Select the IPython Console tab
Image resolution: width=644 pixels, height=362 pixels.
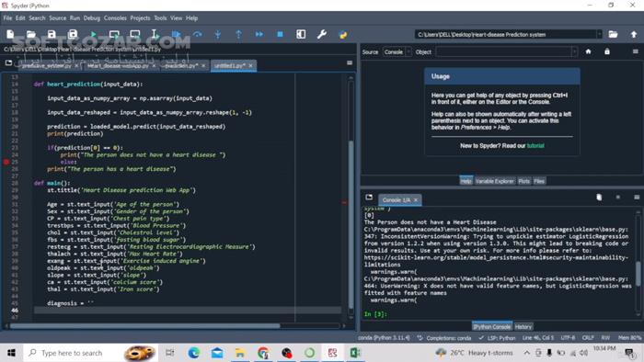coord(491,327)
